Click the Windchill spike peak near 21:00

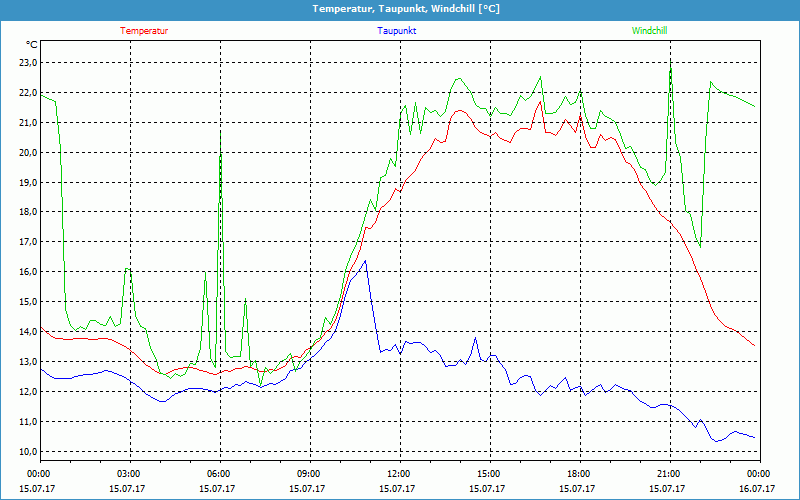tap(670, 62)
